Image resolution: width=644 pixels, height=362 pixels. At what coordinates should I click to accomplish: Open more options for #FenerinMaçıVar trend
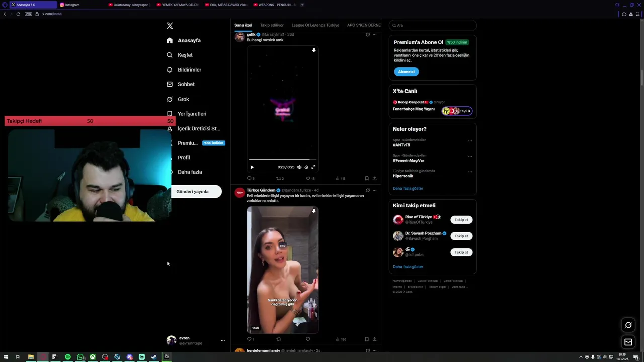[470, 156]
